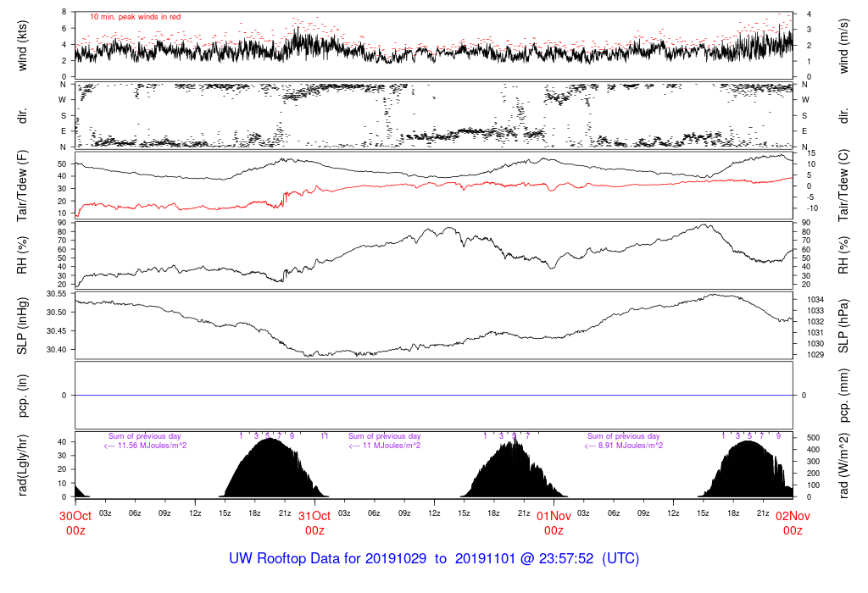
Task: Click the '10 min. peak winds in red' legend
Action: tap(135, 16)
